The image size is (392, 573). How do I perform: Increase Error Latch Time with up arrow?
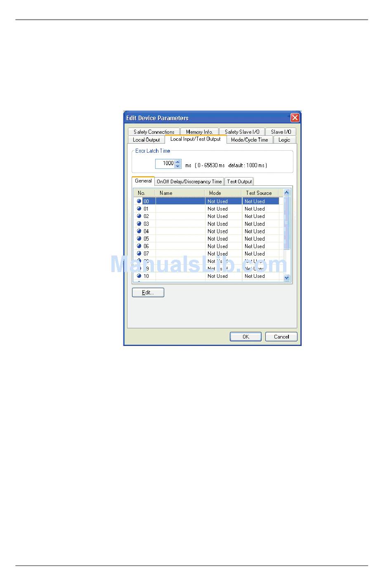pos(178,161)
